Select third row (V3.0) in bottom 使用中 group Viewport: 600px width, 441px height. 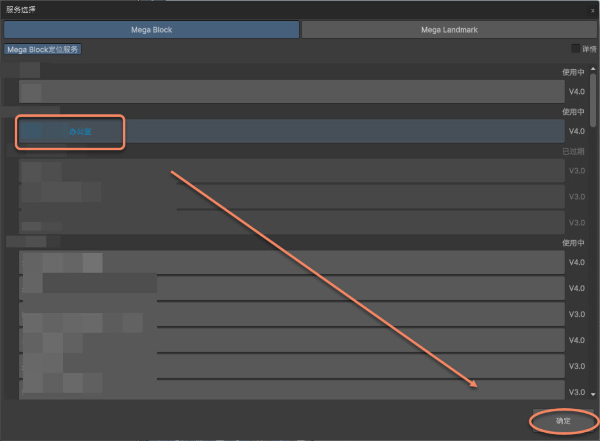tap(290, 314)
